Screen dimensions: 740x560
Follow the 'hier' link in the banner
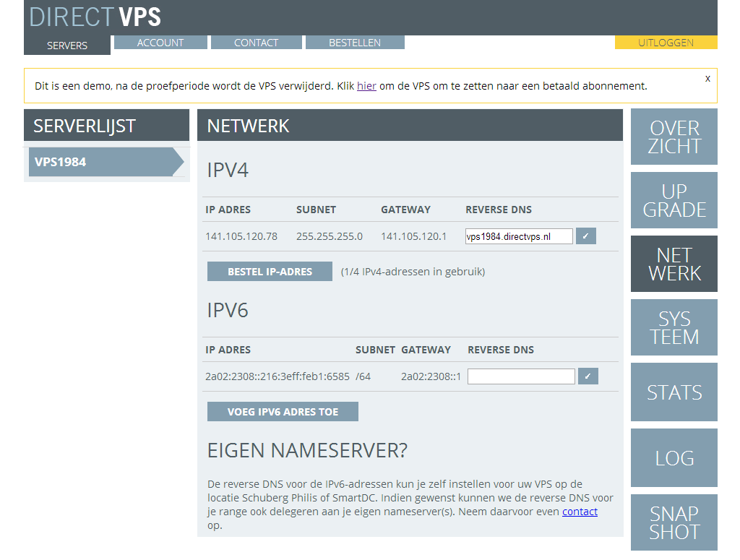point(366,86)
